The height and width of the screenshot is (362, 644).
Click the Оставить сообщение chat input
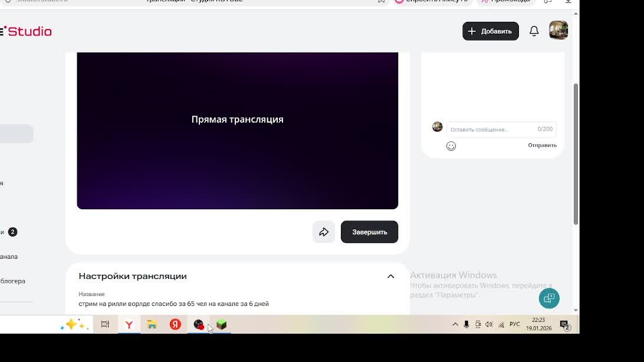(x=501, y=129)
